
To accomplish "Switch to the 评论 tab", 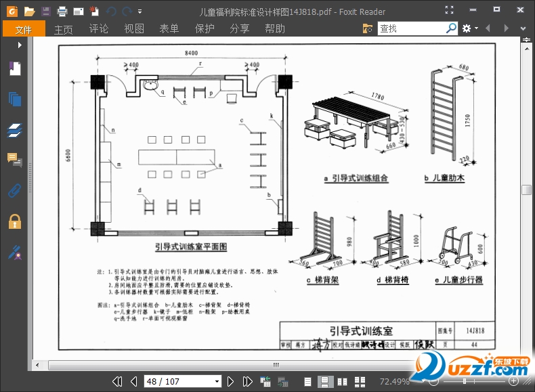I will tap(99, 28).
